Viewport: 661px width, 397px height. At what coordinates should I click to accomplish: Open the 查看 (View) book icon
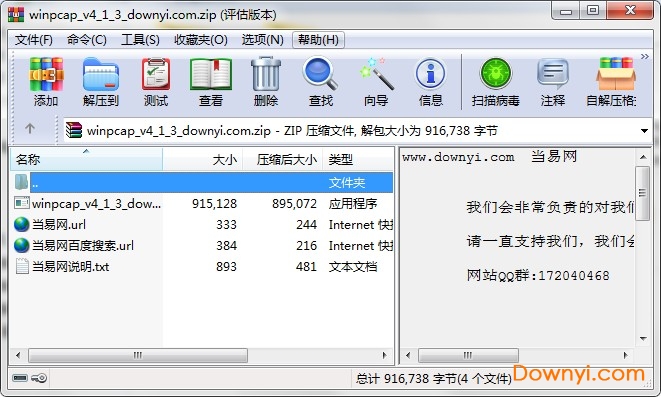(x=211, y=75)
